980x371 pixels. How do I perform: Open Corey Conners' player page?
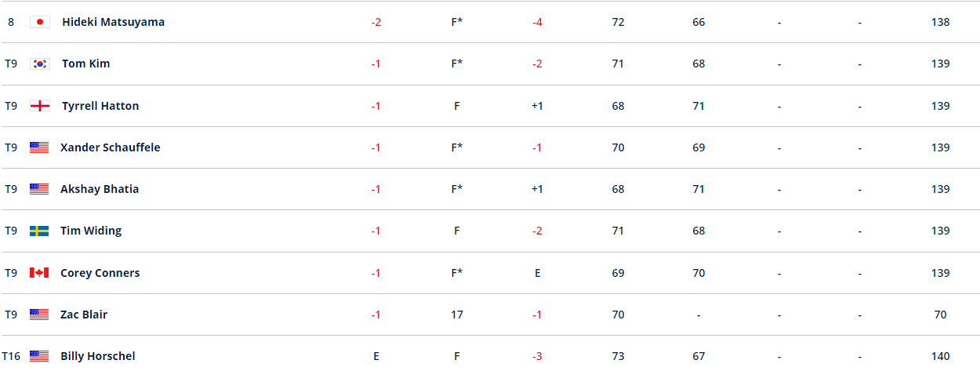pyautogui.click(x=100, y=273)
